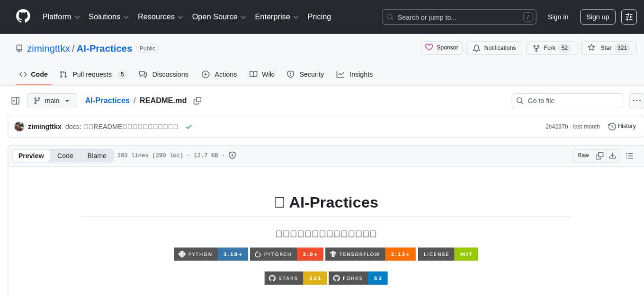
Task: Collapse the file tree side panel
Action: [x=16, y=100]
